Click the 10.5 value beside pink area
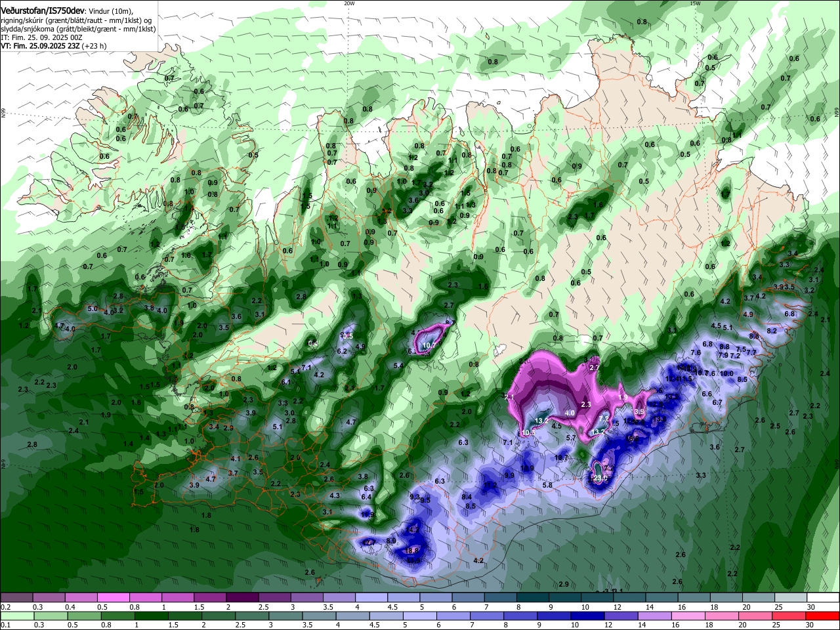 point(528,432)
